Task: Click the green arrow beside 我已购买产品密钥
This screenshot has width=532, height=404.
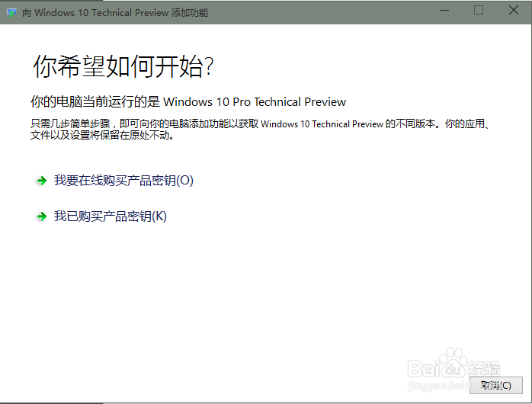Action: (41, 216)
